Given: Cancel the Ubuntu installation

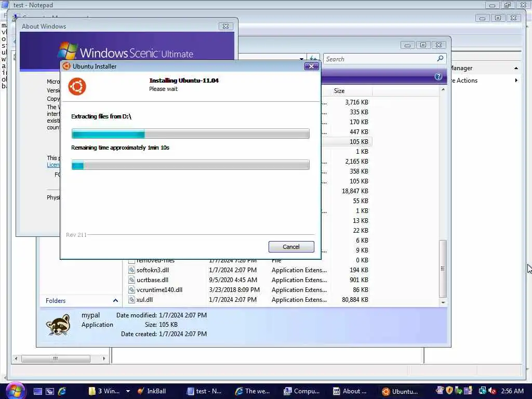Looking at the screenshot, I should 291,247.
